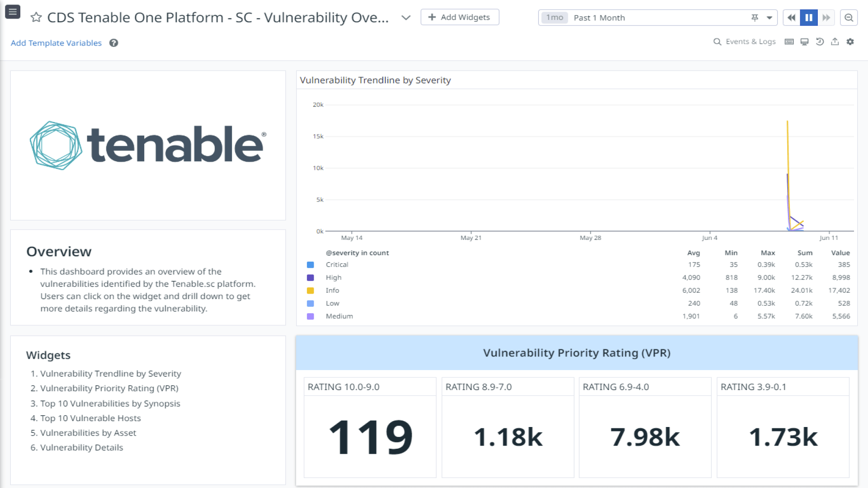Open the dashboard title dropdown chevron

click(x=406, y=18)
